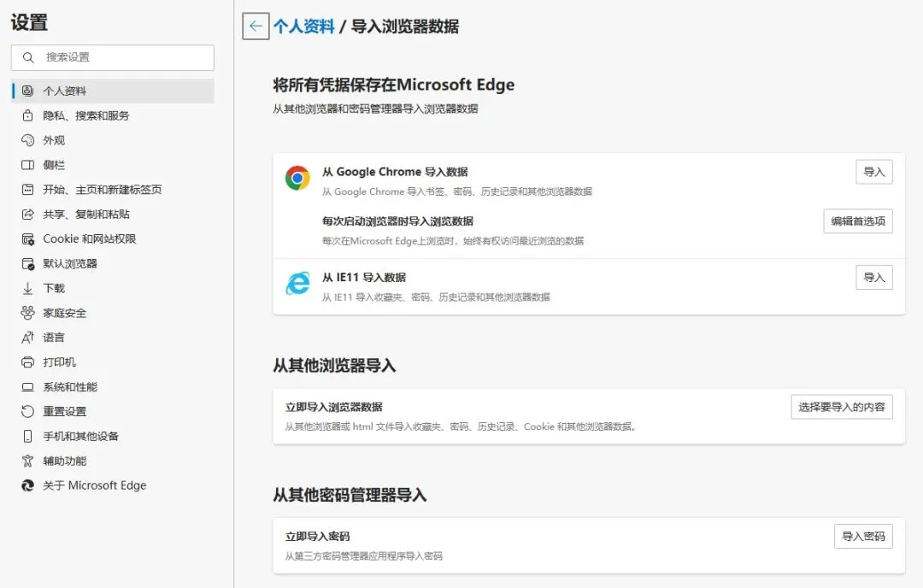Screen dimensions: 923x588
Task: Open 系统和性能 settings
Action: click(x=78, y=386)
